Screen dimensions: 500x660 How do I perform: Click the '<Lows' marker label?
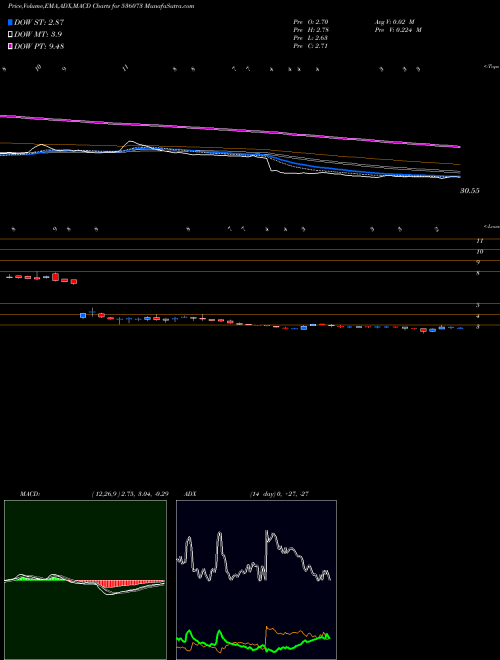(492, 226)
